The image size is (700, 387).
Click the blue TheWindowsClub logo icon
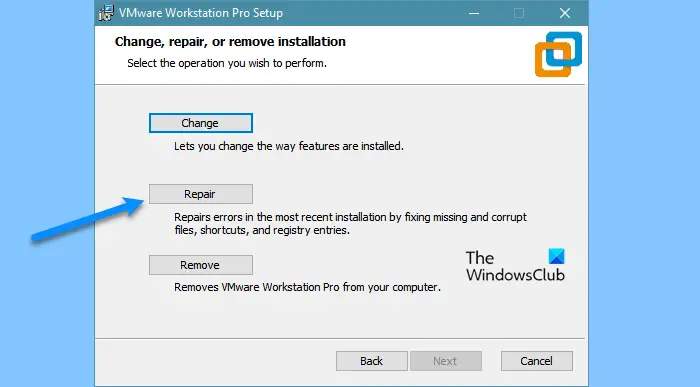557,256
